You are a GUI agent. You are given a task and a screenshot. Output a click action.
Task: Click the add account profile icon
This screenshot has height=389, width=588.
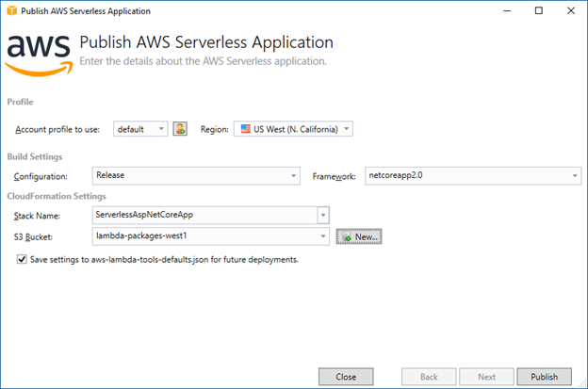tap(180, 129)
